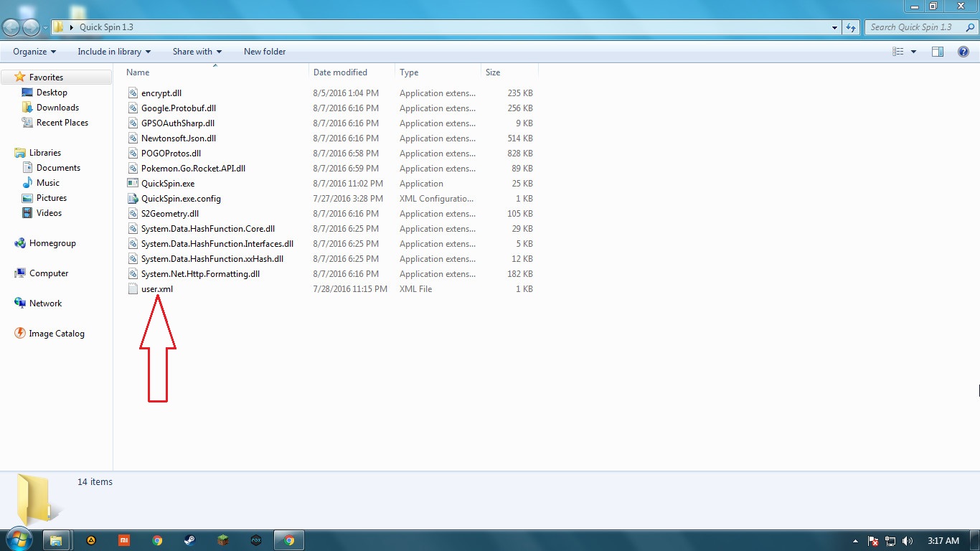980x551 pixels.
Task: Click the 828 KB size cell
Action: click(x=519, y=154)
